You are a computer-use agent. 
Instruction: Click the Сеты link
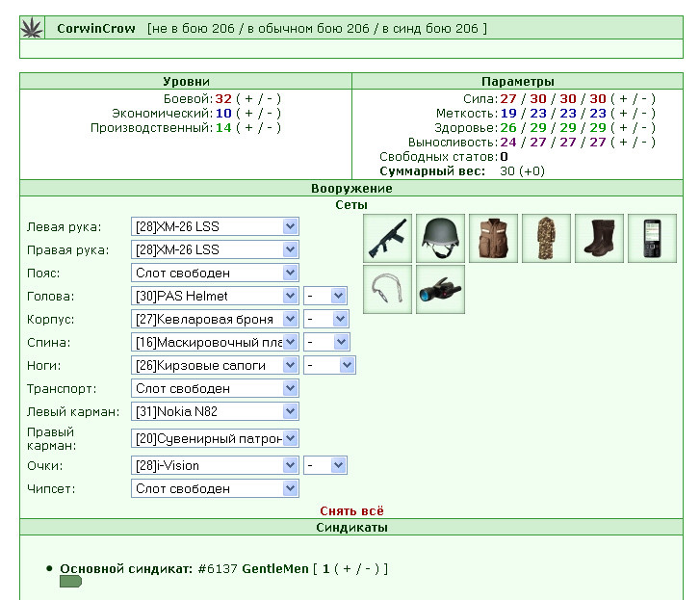tap(351, 205)
